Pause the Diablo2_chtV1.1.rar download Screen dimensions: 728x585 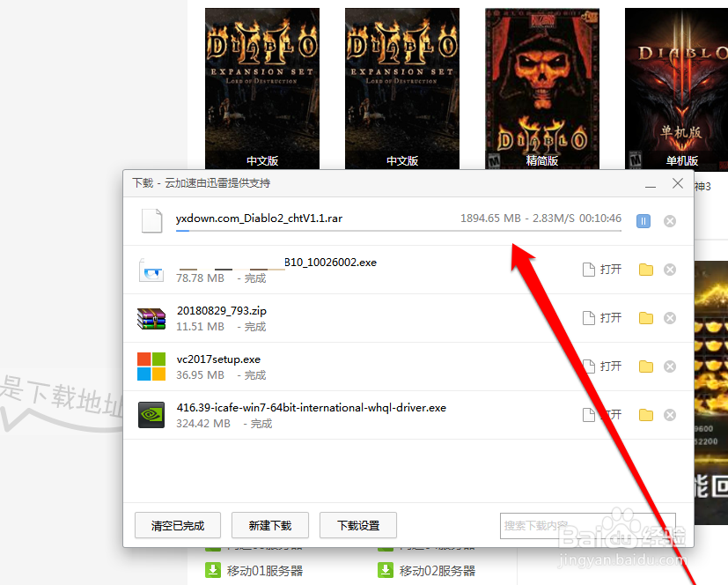click(643, 221)
